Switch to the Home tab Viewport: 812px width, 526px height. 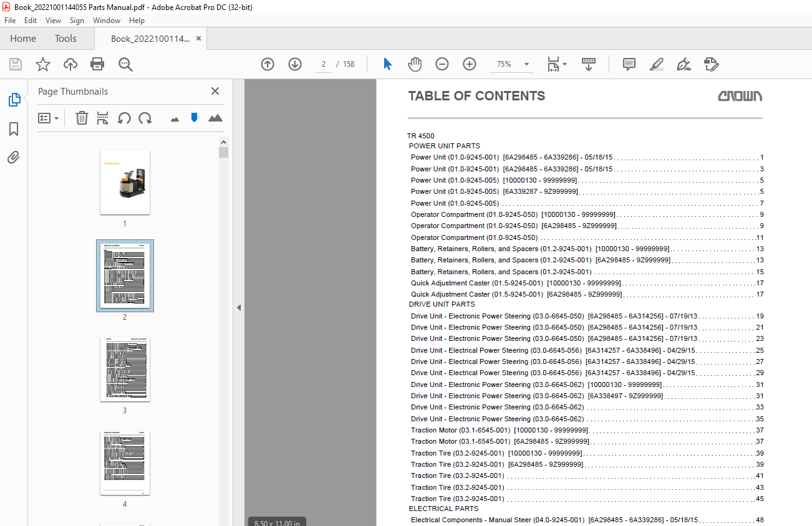[23, 39]
